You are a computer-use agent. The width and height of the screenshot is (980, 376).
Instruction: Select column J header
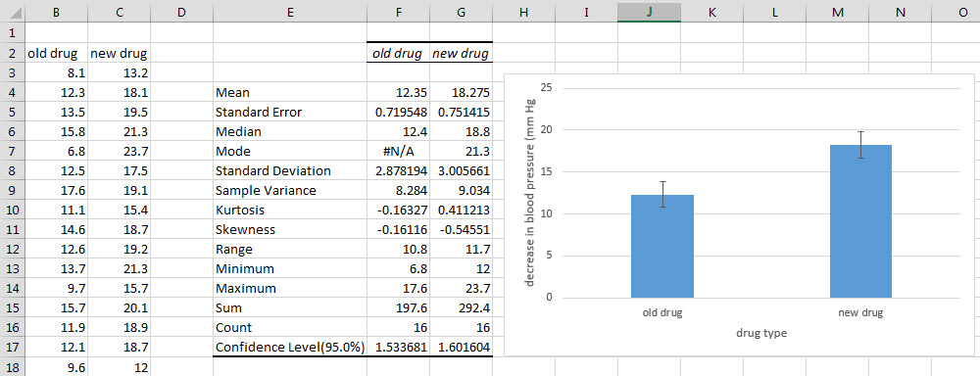[649, 11]
